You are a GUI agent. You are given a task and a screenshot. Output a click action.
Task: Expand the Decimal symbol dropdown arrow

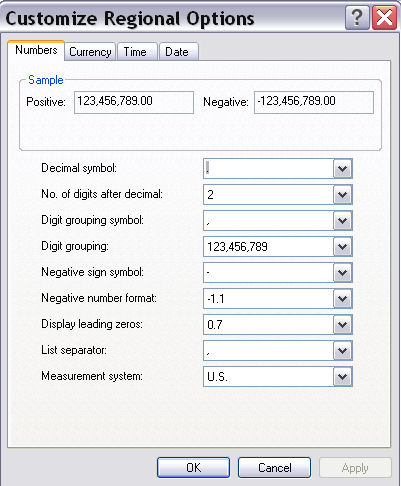[x=342, y=169]
